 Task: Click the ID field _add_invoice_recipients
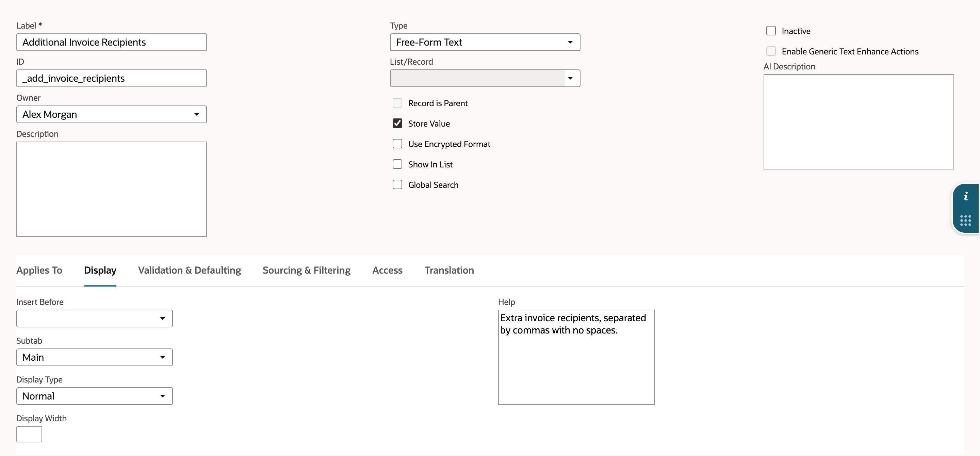[112, 78]
